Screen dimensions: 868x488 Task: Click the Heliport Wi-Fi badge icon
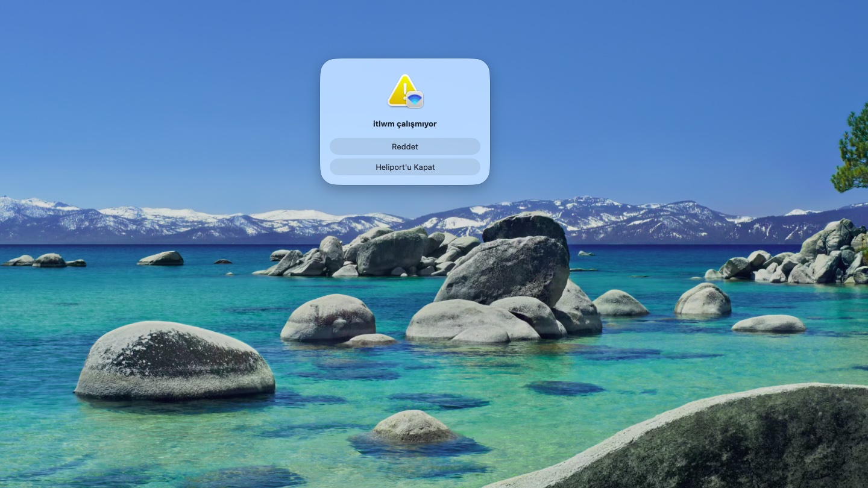point(415,99)
